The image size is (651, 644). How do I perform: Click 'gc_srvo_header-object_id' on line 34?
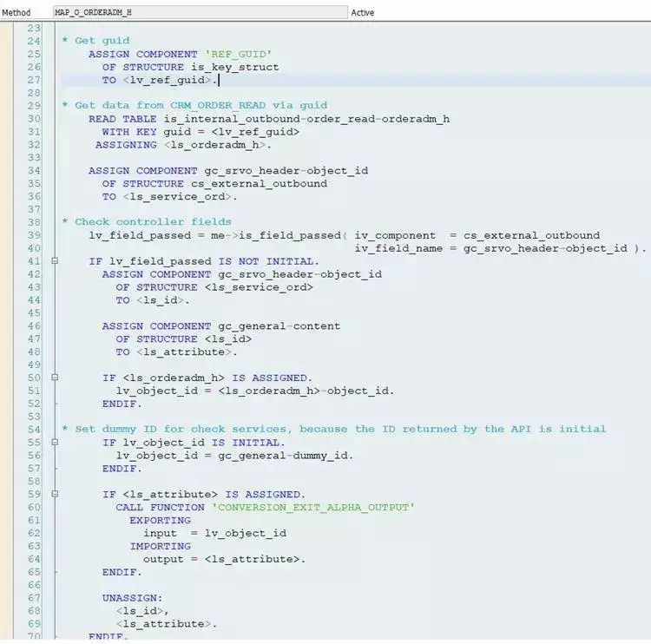coord(286,171)
